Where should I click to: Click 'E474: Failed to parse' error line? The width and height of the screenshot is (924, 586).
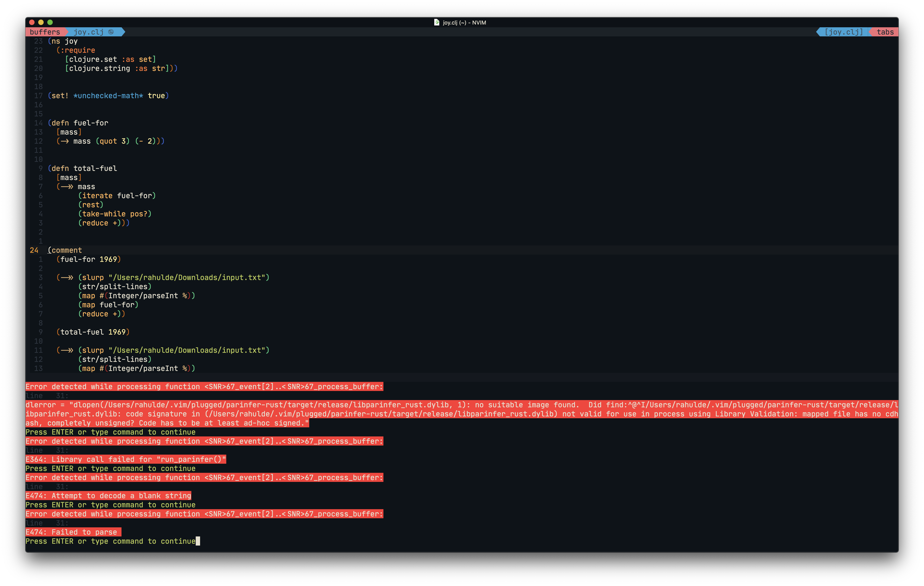(x=73, y=532)
